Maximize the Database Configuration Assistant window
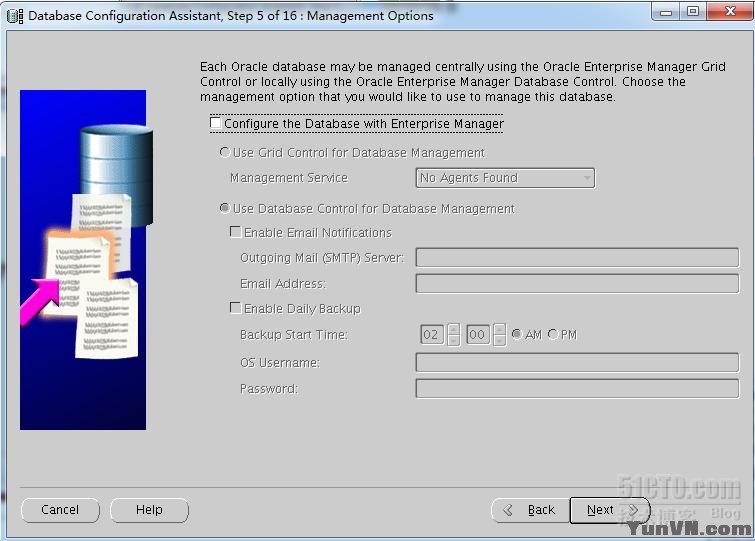 tap(692, 12)
